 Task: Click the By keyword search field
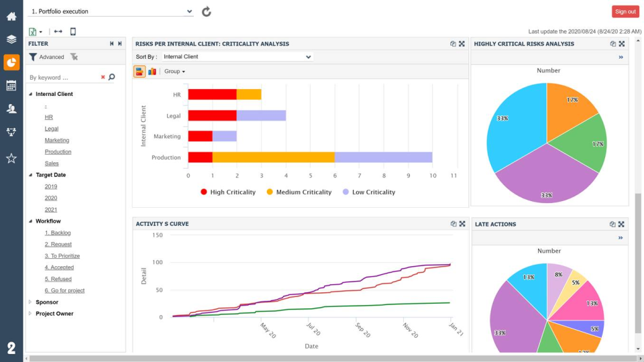pyautogui.click(x=64, y=78)
